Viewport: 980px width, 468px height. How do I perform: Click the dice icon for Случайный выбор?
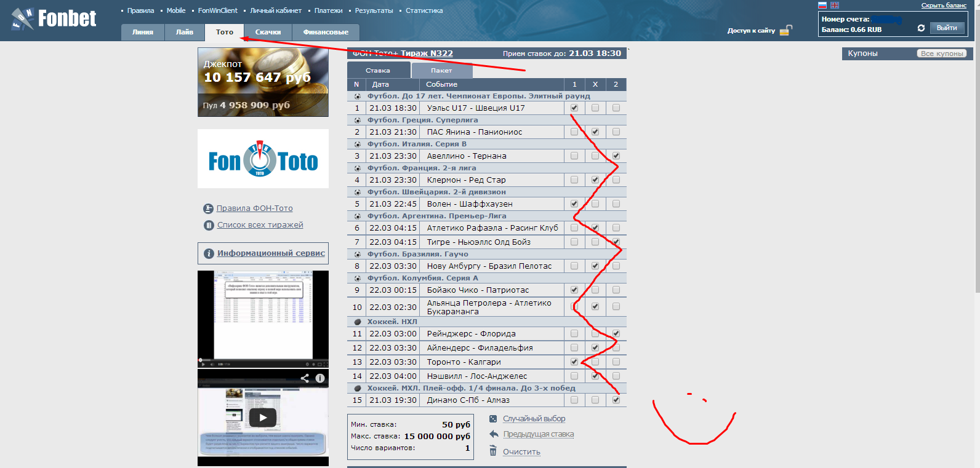tap(493, 419)
